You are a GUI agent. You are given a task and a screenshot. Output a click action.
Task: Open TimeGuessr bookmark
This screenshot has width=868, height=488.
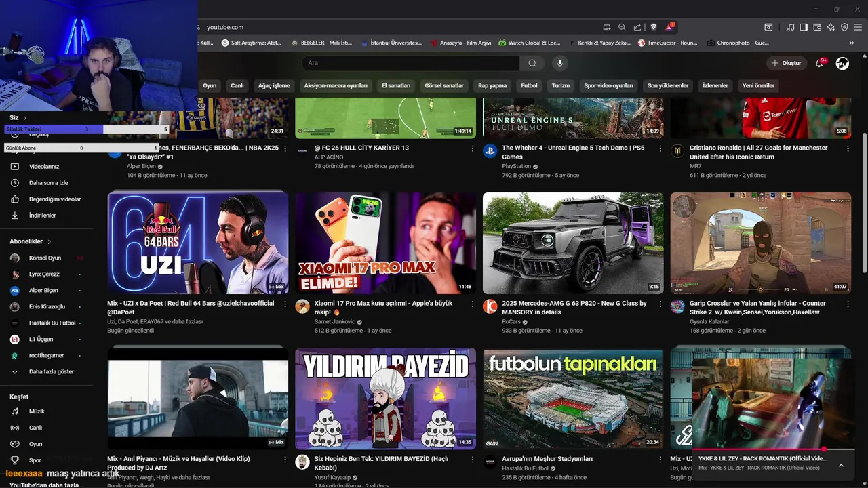pyautogui.click(x=667, y=43)
